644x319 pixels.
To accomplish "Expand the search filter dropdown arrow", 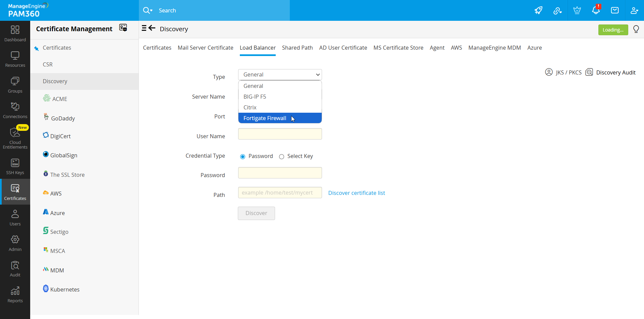I will (152, 11).
